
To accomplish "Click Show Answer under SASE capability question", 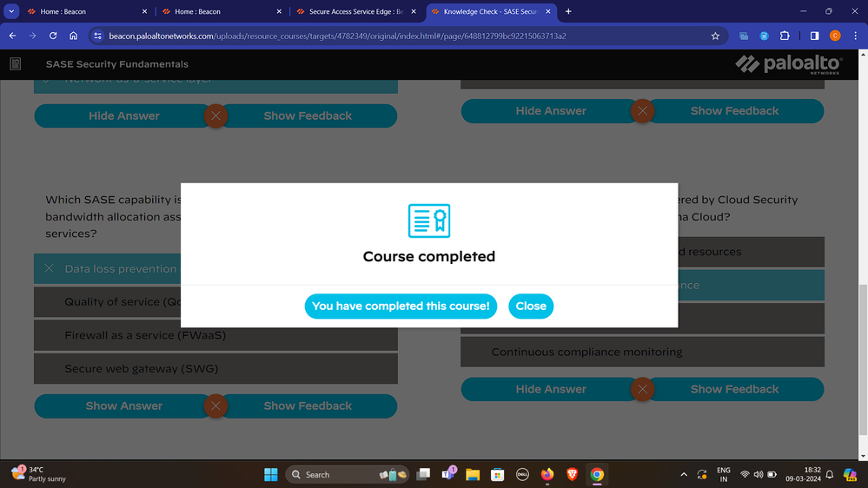I will [123, 406].
